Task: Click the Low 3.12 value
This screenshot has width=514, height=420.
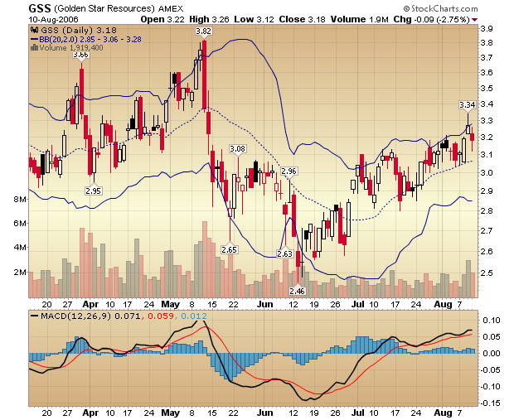Action: click(254, 19)
